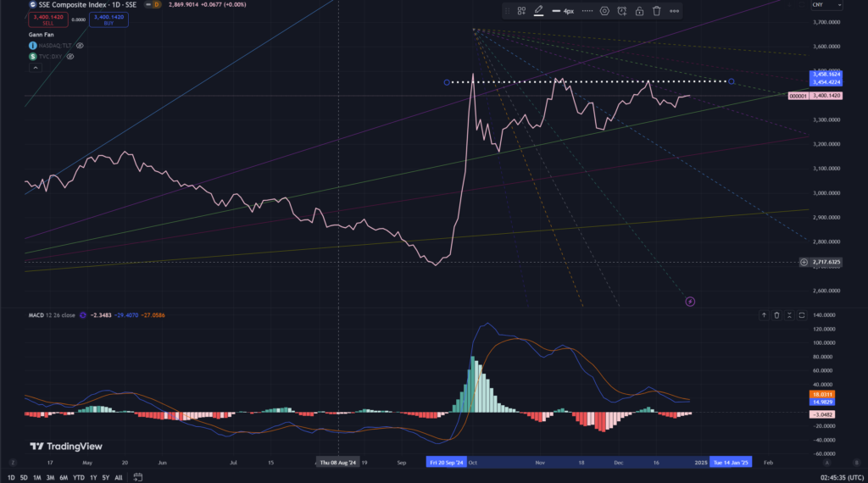Grab the drawing toolbar drag handle
868x483 pixels.
coord(507,11)
